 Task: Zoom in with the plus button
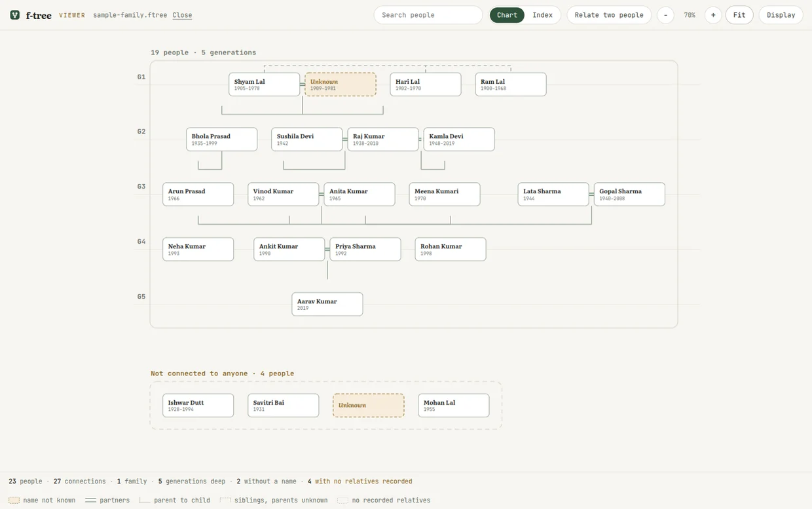click(713, 15)
